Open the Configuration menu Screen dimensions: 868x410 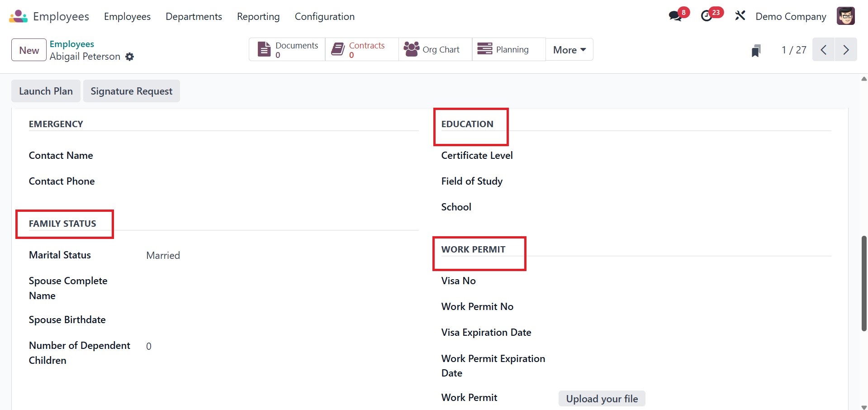tap(324, 17)
